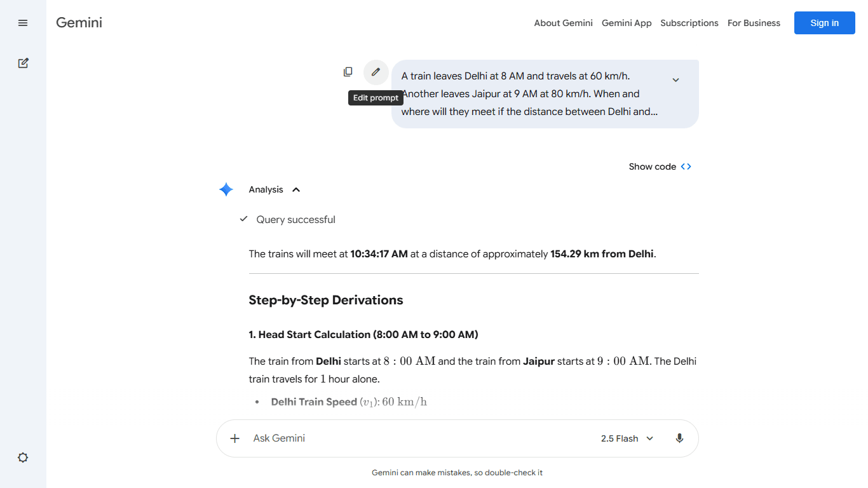The image size is (868, 488).
Task: Open settings gear in sidebar
Action: pyautogui.click(x=23, y=457)
